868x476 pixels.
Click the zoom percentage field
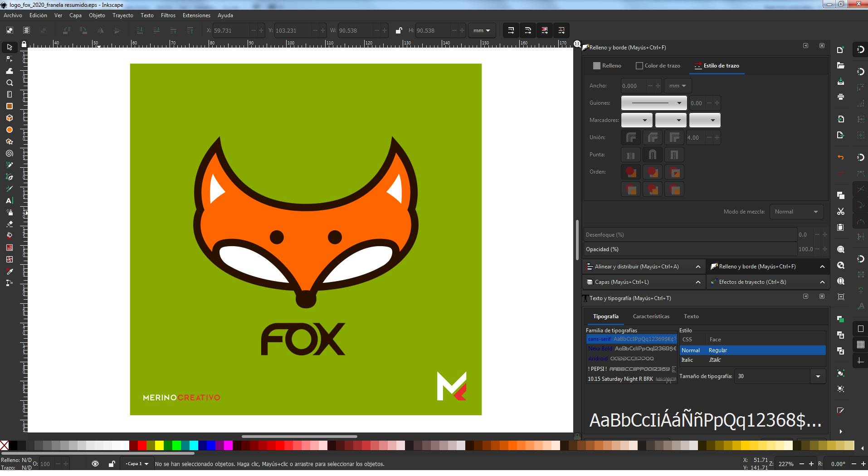click(785, 464)
